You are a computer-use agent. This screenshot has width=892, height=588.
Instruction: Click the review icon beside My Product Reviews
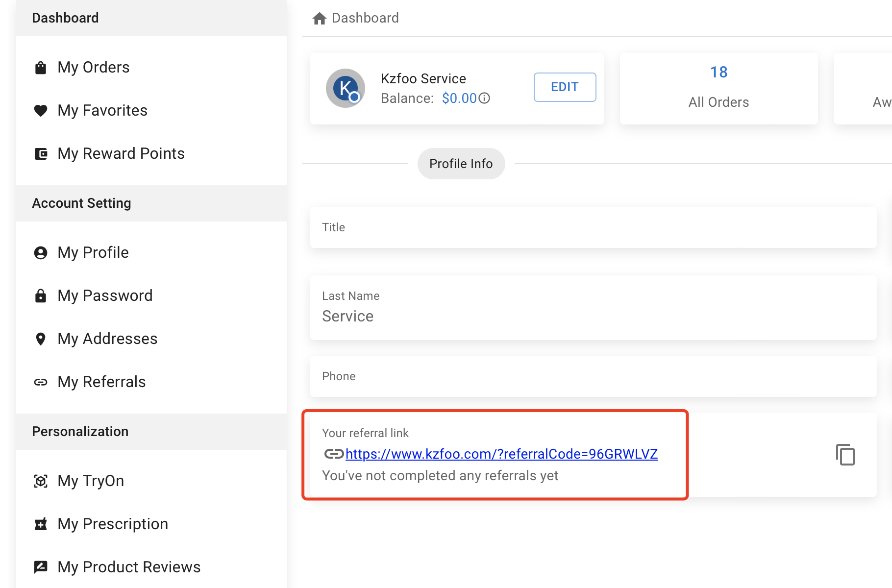pyautogui.click(x=41, y=567)
